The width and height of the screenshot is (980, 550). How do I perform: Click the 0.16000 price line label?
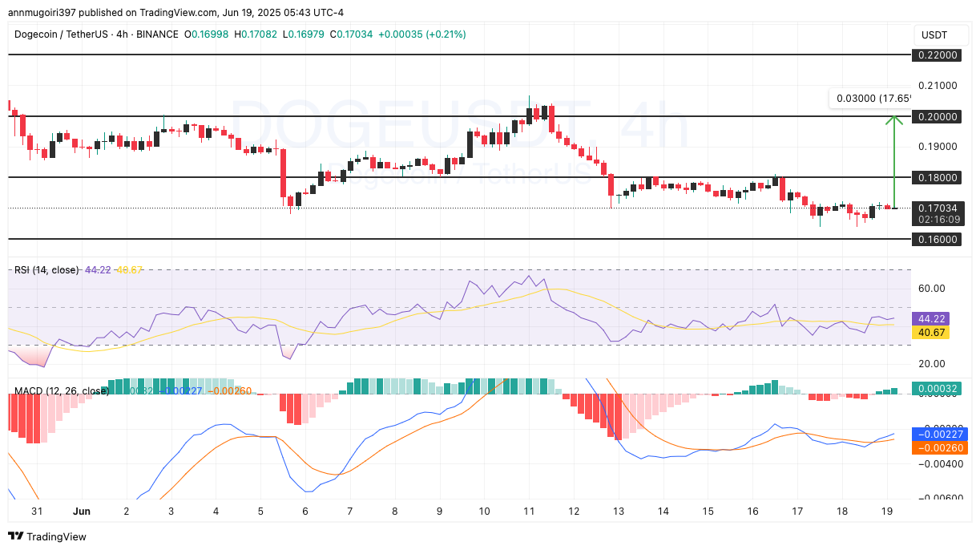pyautogui.click(x=937, y=239)
